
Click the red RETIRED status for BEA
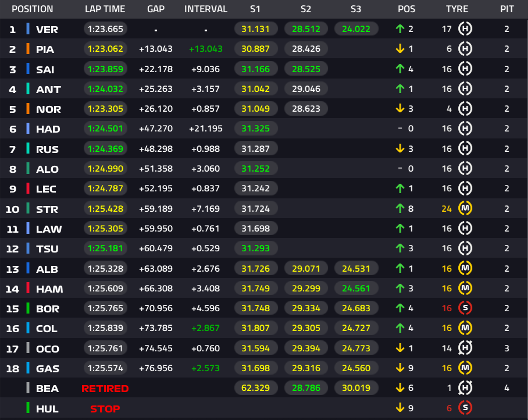coord(105,389)
